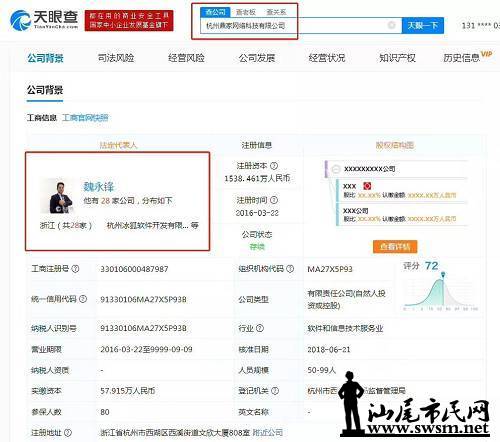
Task: Click the 核准日期 value 2018-06-21
Action: click(329, 349)
